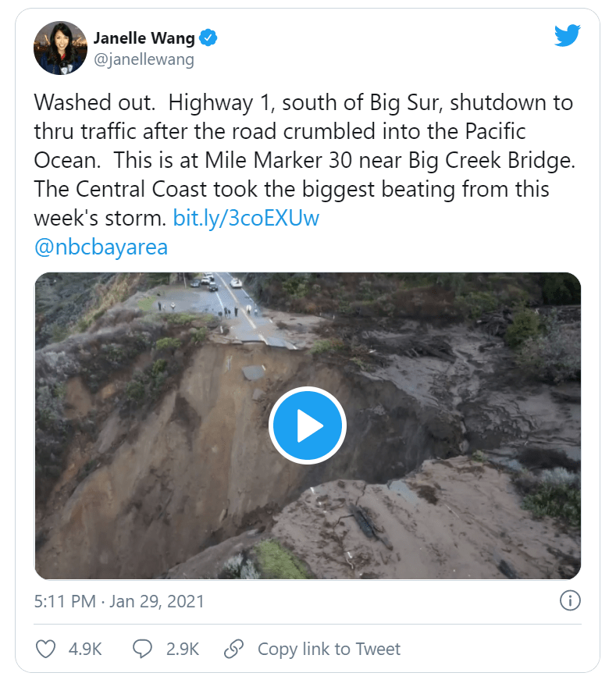Click the blue verified badge
Screen dimensions: 616x687
pyautogui.click(x=208, y=37)
